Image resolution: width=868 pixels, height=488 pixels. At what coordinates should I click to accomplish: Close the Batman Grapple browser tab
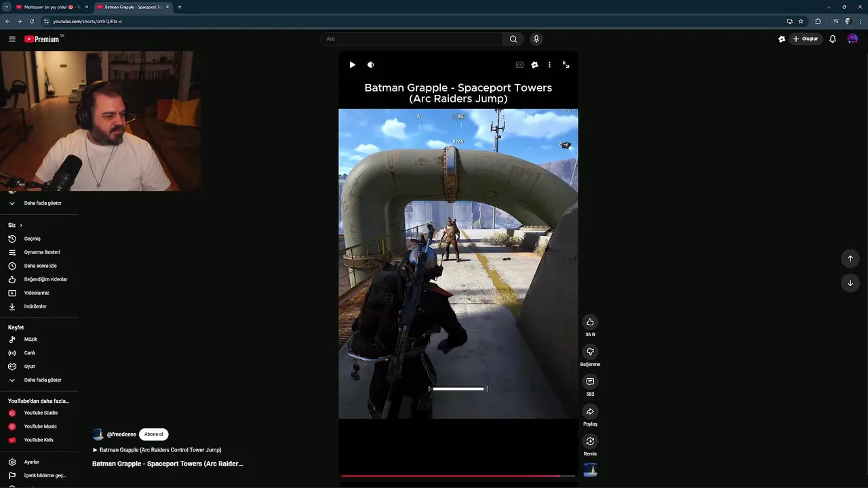click(x=167, y=7)
